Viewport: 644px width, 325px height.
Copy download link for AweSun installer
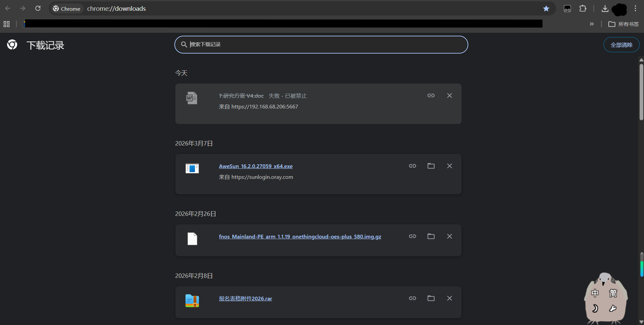pos(412,166)
